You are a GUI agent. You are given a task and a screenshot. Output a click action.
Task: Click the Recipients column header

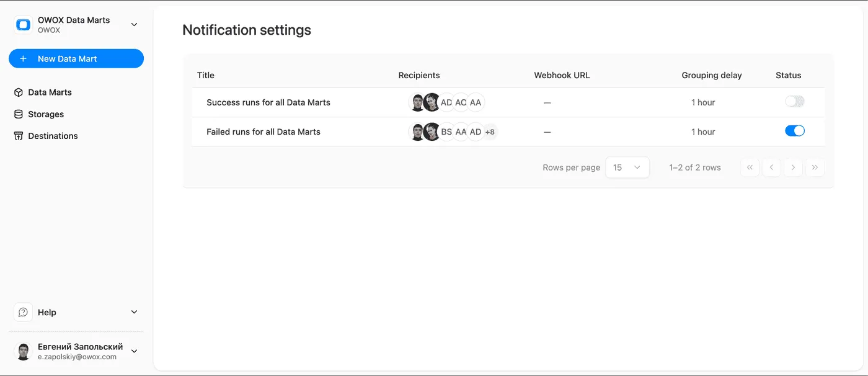[x=419, y=75]
